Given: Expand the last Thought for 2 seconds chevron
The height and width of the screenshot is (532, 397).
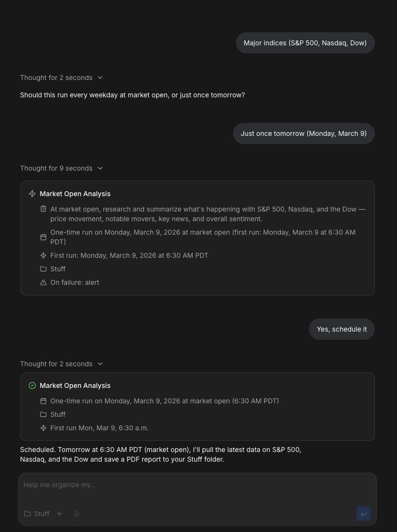Looking at the screenshot, I should (x=100, y=364).
